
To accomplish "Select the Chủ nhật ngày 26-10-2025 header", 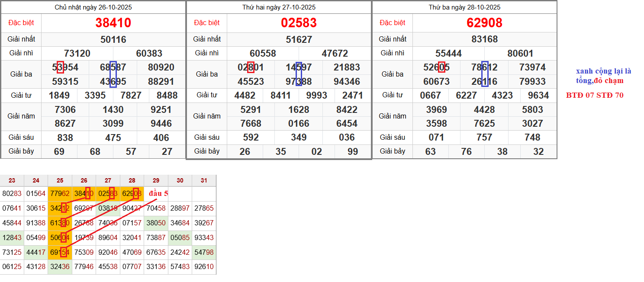I will [93, 7].
